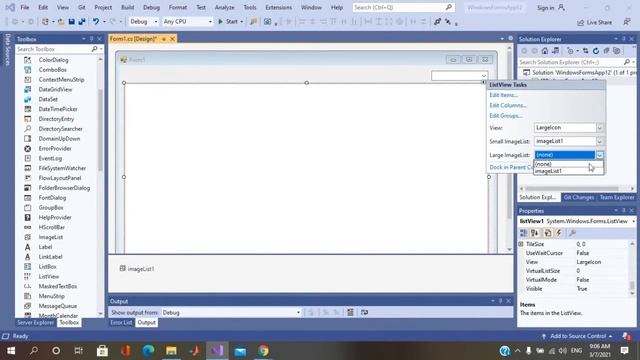Select DataGridView in the Toolbox
Image resolution: width=640 pixels, height=360 pixels.
[x=55, y=89]
